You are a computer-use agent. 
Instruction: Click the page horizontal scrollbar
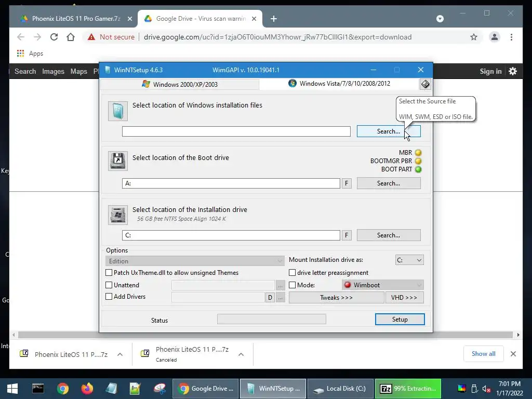point(265,335)
